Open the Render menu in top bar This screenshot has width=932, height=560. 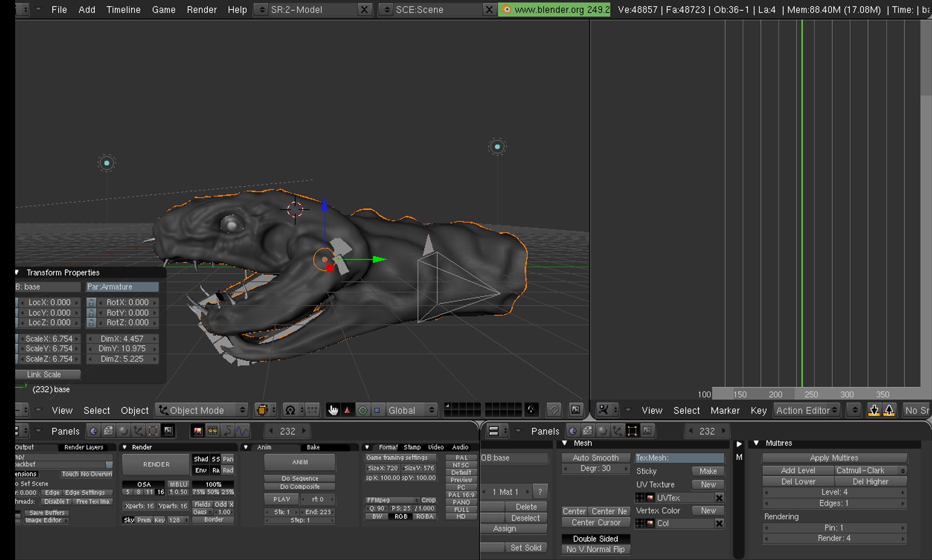pyautogui.click(x=202, y=9)
